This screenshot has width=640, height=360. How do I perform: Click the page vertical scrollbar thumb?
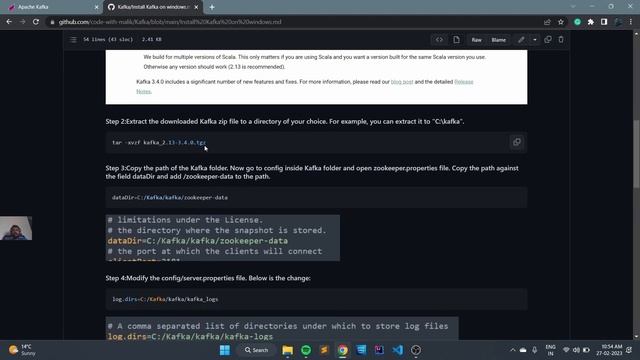coord(636,154)
